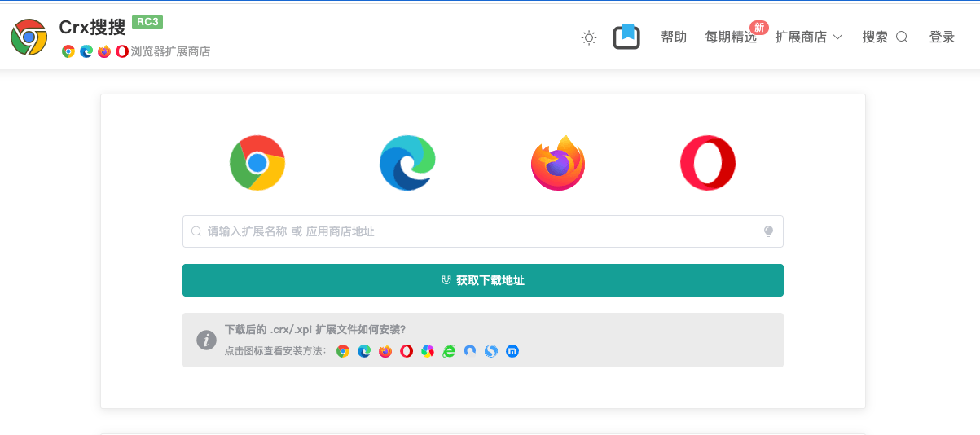The width and height of the screenshot is (980, 435).
Task: Open the 帮助 help page
Action: pos(674,37)
